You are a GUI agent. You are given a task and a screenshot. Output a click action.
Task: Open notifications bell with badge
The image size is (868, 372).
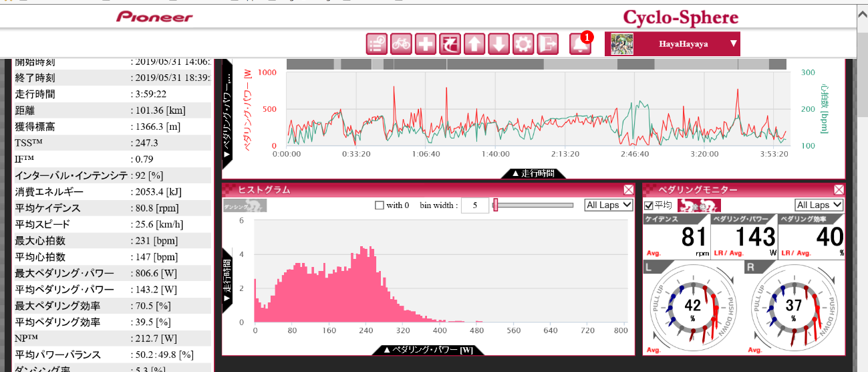(579, 44)
